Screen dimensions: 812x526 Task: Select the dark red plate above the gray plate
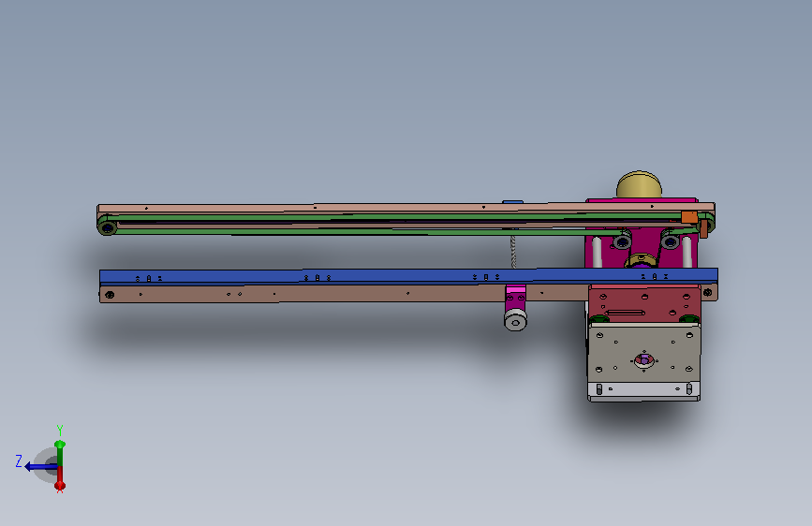pos(644,303)
